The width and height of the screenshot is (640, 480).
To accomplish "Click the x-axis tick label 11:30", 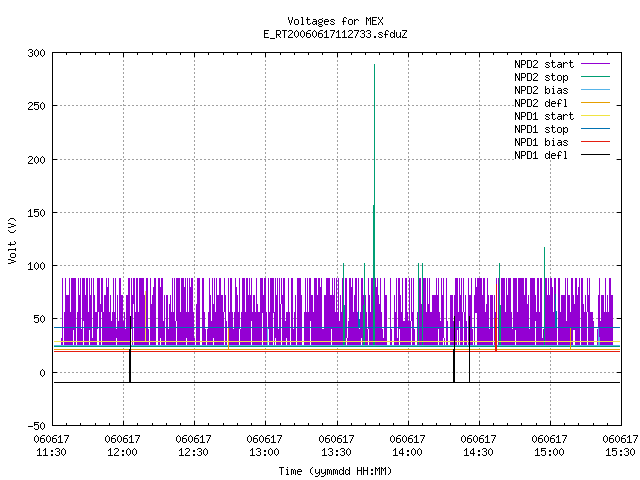I will click(51, 452).
